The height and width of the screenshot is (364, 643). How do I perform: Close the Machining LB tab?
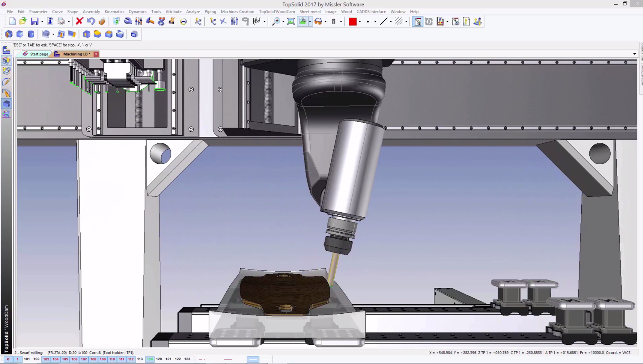click(x=96, y=54)
